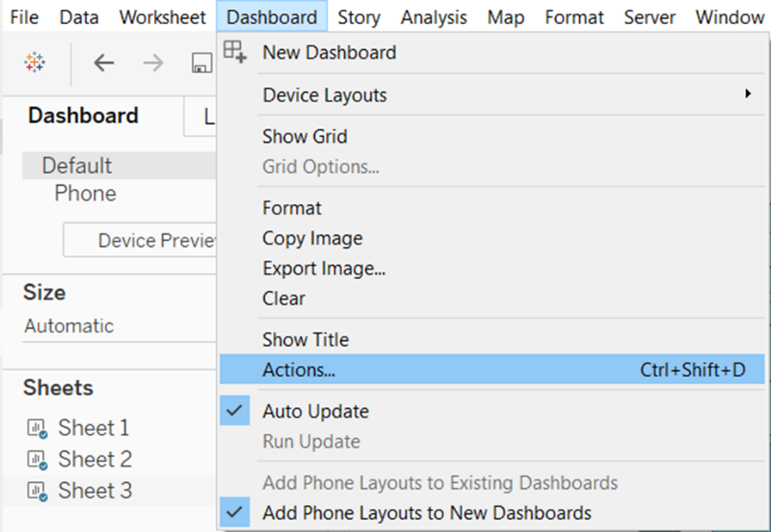
Task: Open the Analysis menu
Action: (x=433, y=18)
